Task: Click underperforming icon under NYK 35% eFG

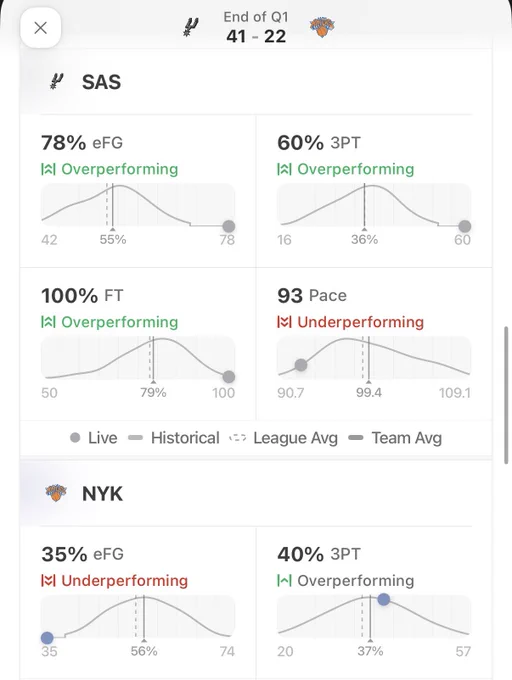Action: pyautogui.click(x=48, y=580)
